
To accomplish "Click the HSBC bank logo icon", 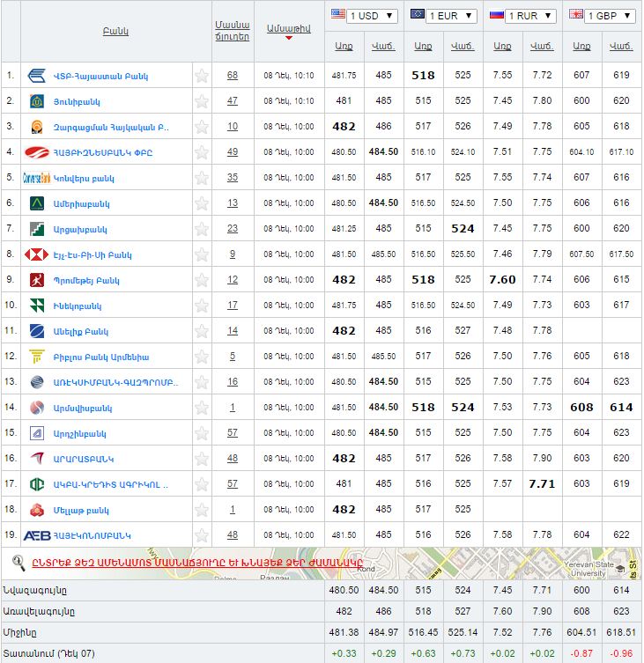I will (37, 254).
